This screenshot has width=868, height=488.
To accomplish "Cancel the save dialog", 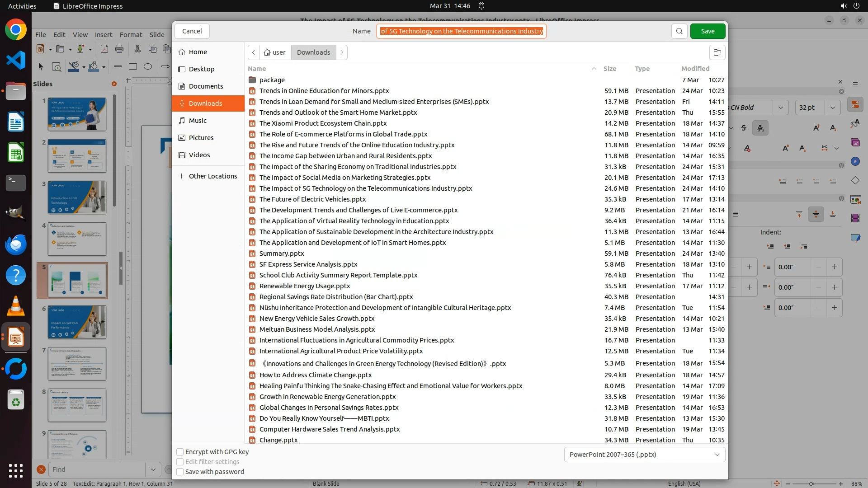I will [192, 31].
